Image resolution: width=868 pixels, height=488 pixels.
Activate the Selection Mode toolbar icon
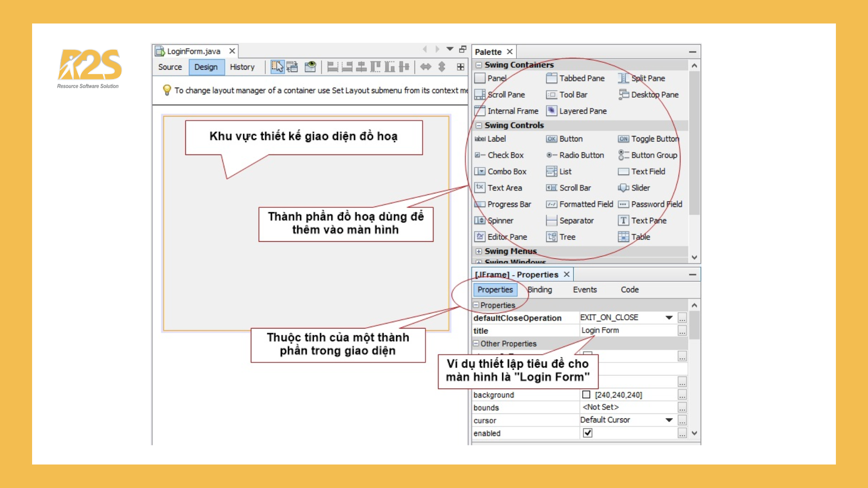[x=277, y=67]
